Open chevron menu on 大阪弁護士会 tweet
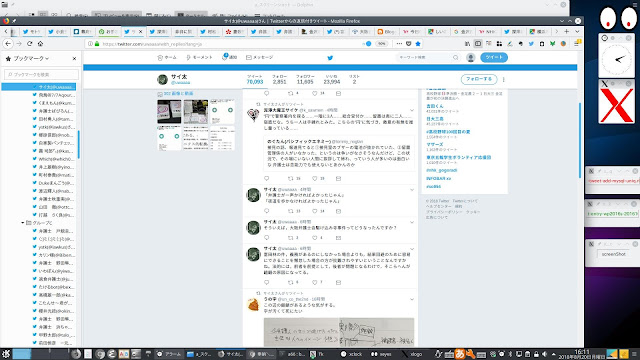The image size is (640, 360). click(412, 222)
